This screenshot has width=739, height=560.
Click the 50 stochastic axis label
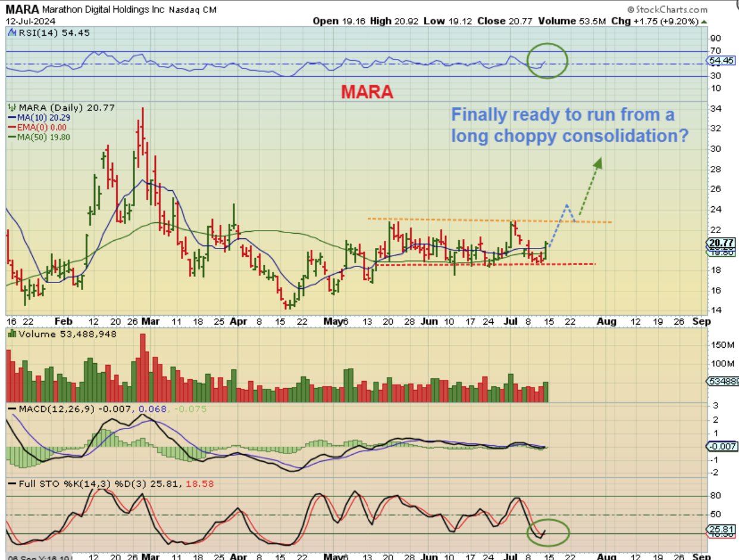coord(716,515)
